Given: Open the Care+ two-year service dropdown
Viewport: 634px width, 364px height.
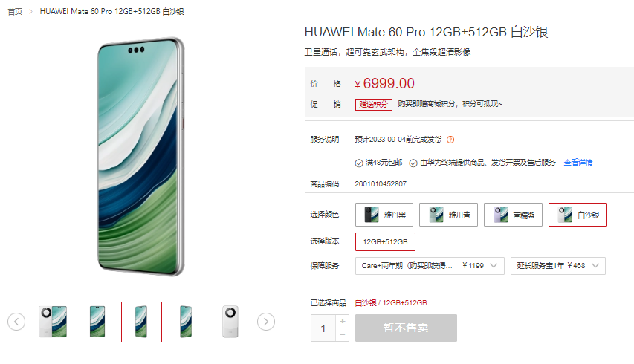Looking at the screenshot, I should pos(430,266).
